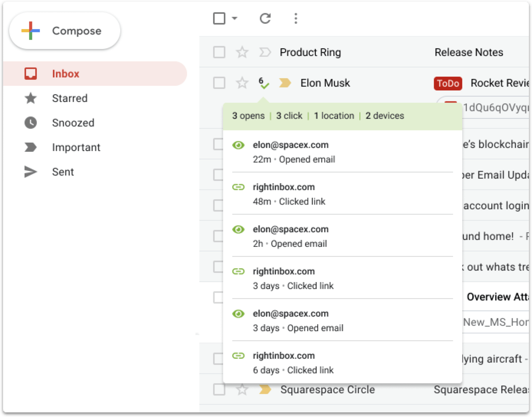Open the select dropdown arrow in toolbar
Viewport: 532px width, 417px height.
pos(235,18)
